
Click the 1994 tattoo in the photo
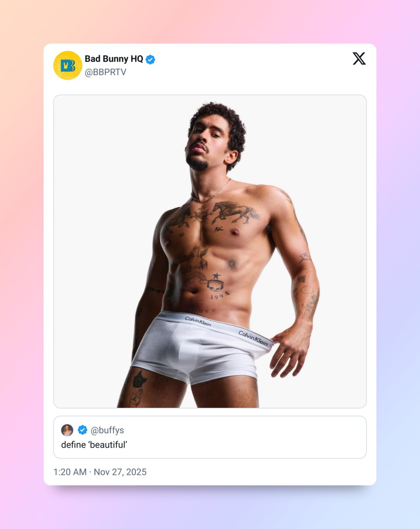(220, 297)
